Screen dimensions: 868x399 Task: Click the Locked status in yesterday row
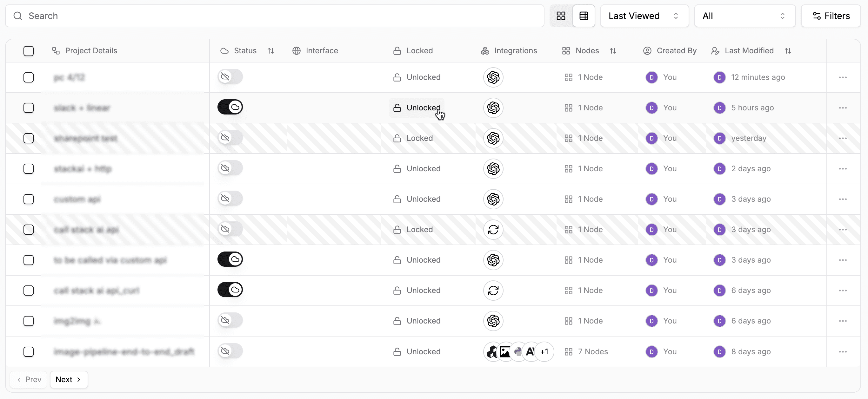[x=413, y=138]
